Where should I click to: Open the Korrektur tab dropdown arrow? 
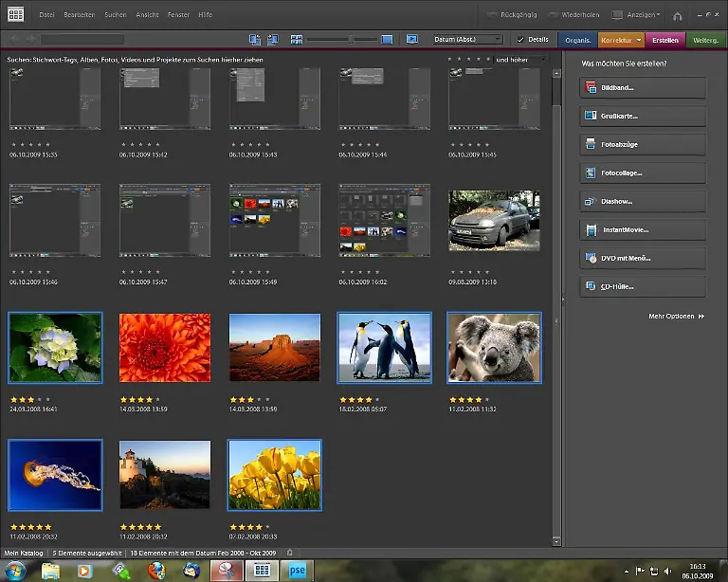point(640,40)
